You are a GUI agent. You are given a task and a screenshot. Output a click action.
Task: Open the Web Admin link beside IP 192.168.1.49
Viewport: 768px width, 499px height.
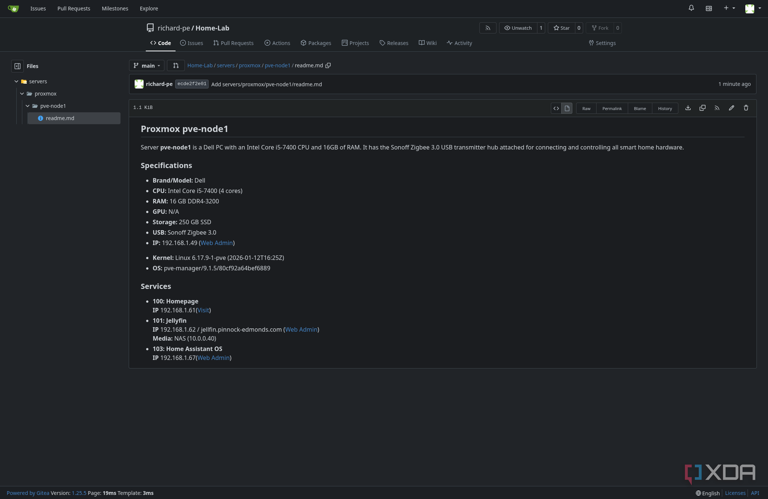[216, 243]
